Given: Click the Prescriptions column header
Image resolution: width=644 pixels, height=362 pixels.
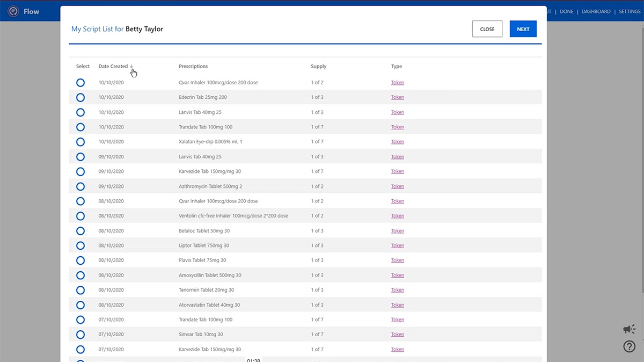Looking at the screenshot, I should 193,67.
